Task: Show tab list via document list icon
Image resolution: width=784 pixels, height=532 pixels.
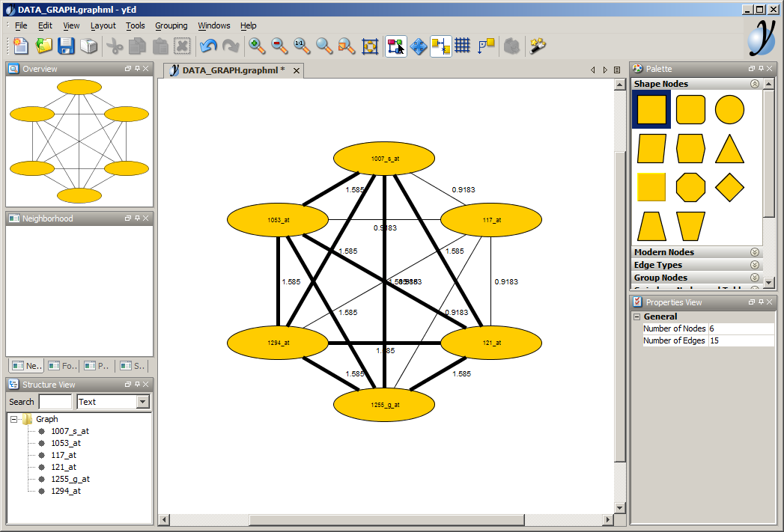Action: click(x=617, y=70)
